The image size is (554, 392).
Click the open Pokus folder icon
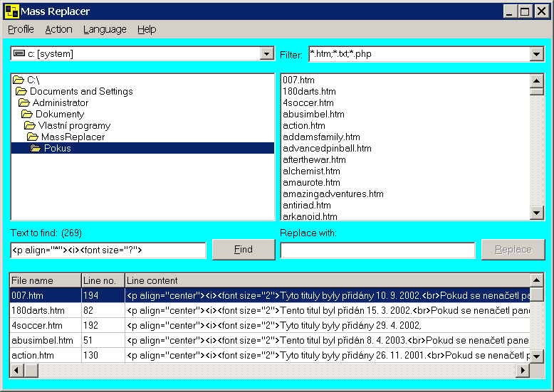tap(36, 148)
